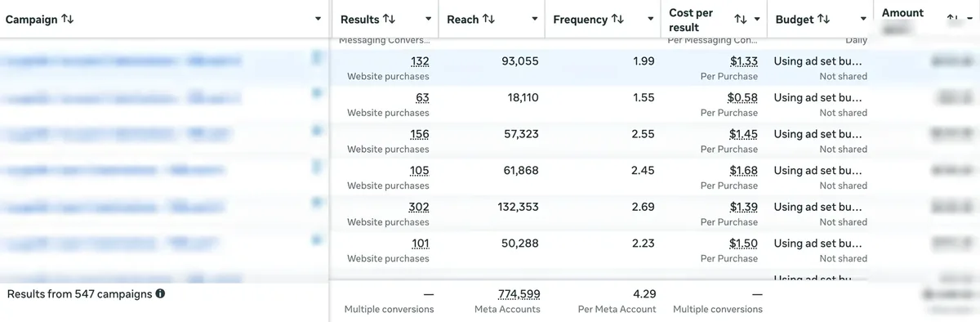Click the 57,323 reach value

[x=521, y=134]
